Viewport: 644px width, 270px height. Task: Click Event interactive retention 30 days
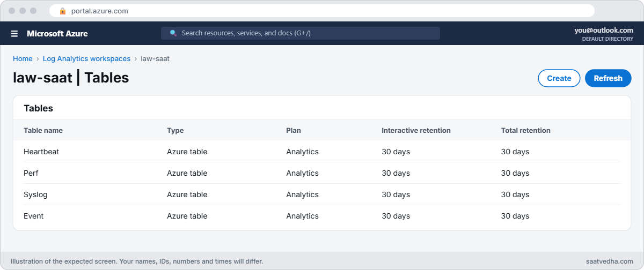coord(396,216)
